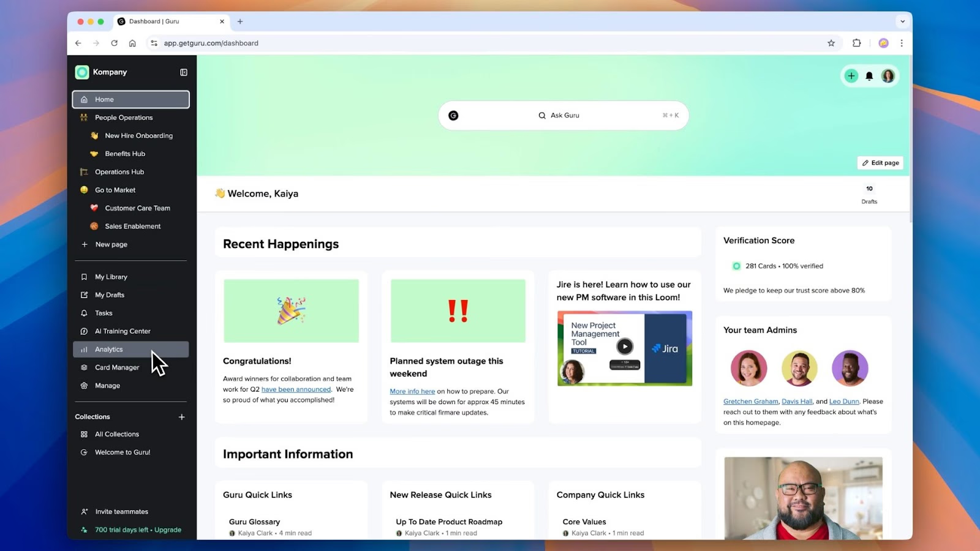Click the browser home icon
Screen dimensions: 980x551
tap(132, 43)
